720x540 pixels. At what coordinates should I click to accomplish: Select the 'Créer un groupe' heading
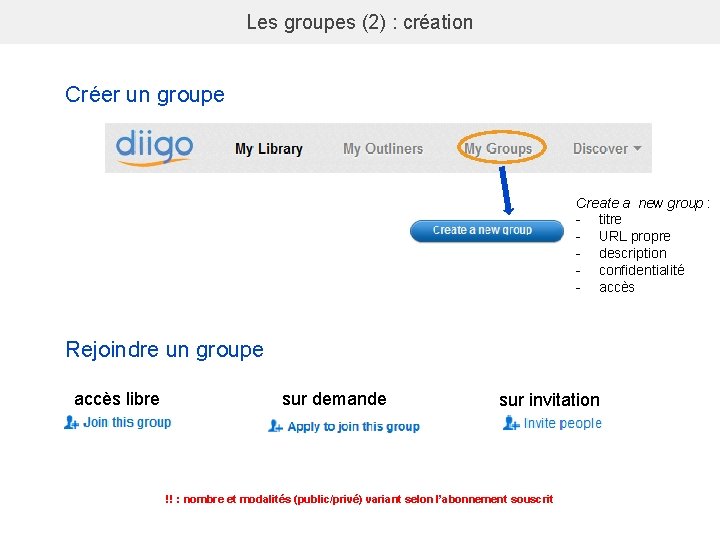click(x=145, y=95)
